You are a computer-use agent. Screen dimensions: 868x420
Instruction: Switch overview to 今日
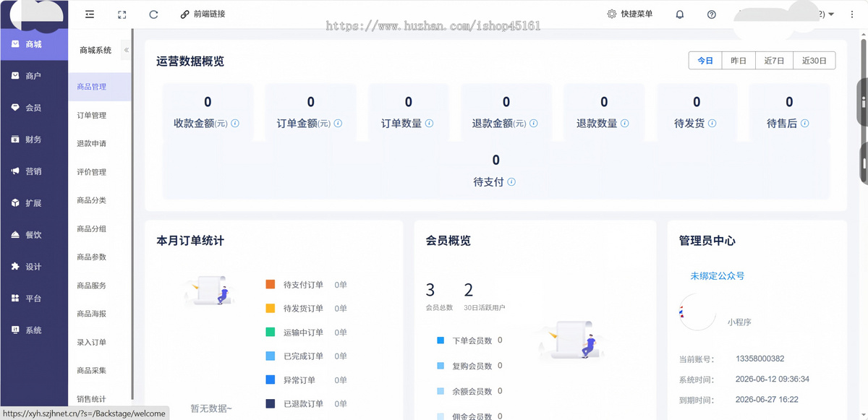click(x=705, y=61)
